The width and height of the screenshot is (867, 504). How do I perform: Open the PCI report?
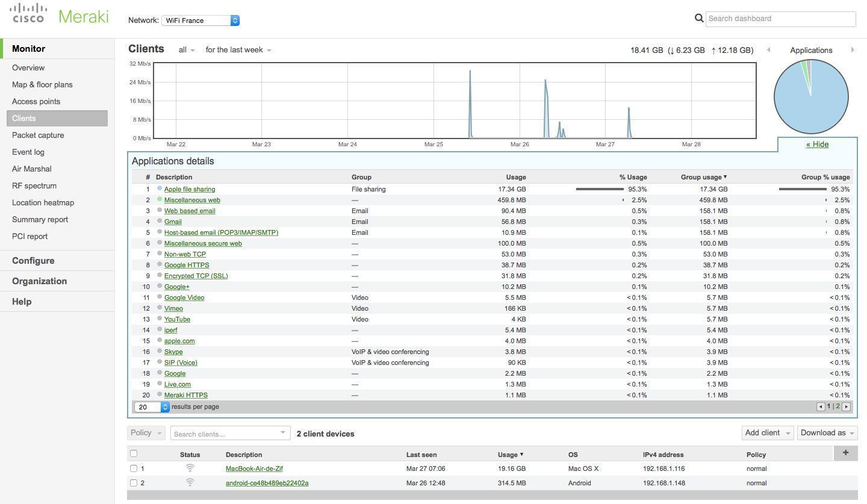click(30, 237)
